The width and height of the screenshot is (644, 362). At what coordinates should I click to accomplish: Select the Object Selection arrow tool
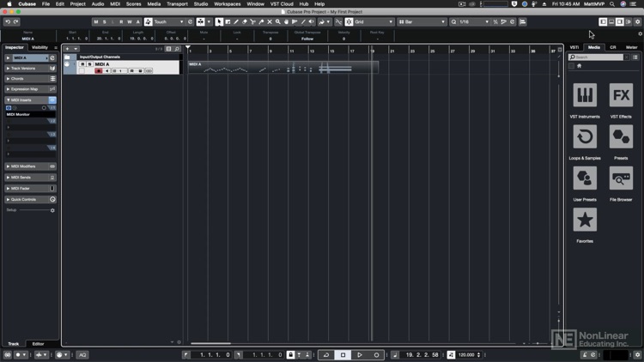(219, 21)
